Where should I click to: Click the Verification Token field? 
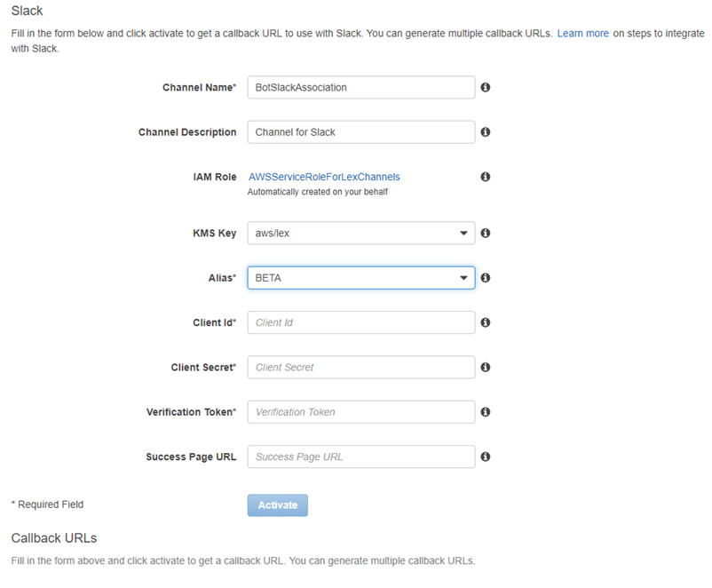[360, 412]
